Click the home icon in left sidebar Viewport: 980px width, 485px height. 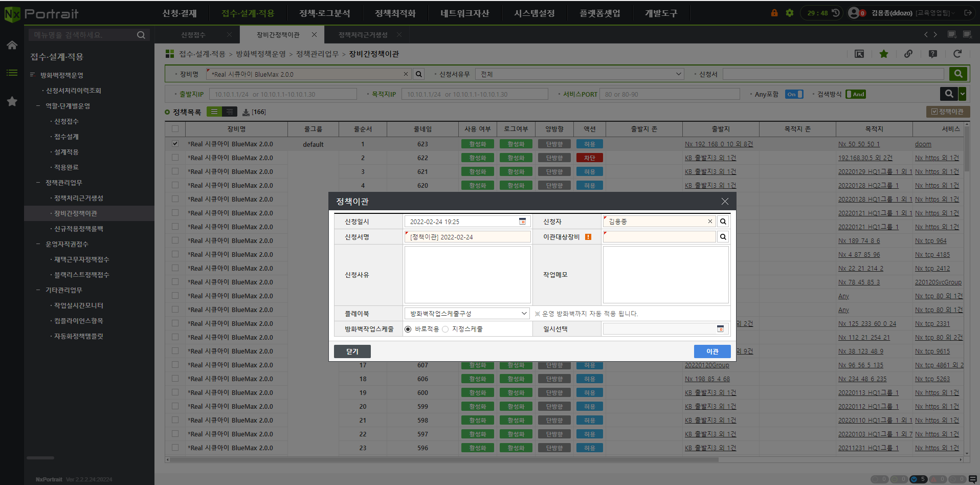click(x=12, y=45)
